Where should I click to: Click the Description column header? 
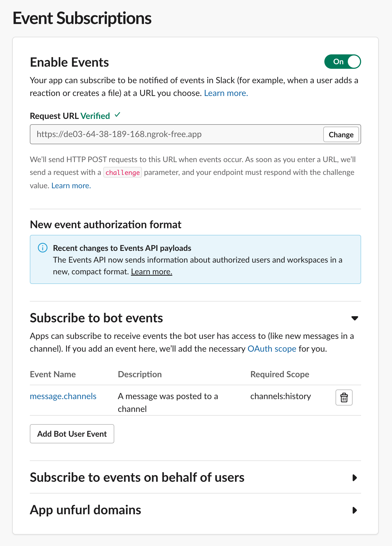click(140, 374)
